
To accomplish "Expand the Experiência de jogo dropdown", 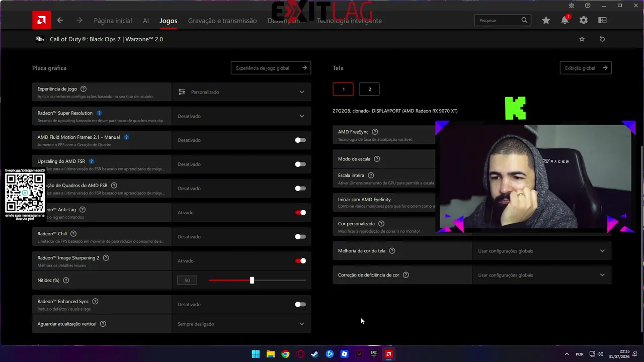I will (242, 92).
